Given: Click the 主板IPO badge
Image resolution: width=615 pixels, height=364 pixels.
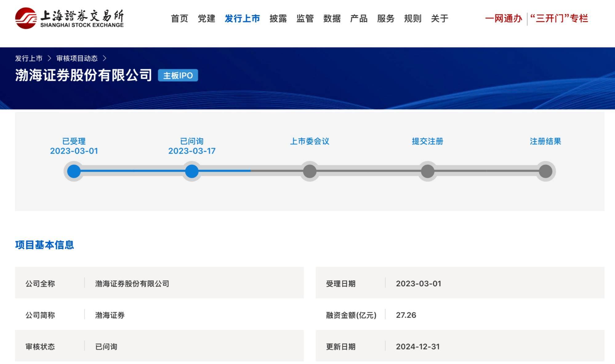Looking at the screenshot, I should pyautogui.click(x=178, y=75).
